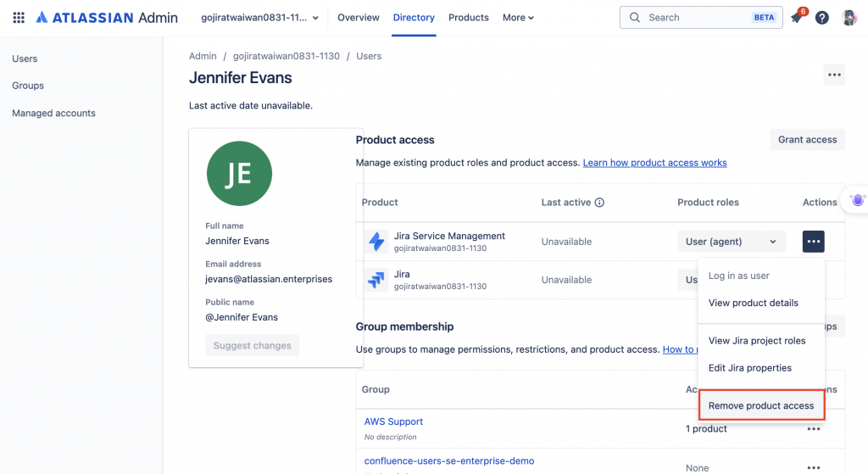Click the Atlassian Admin logo
The height and width of the screenshot is (474, 868).
(106, 18)
